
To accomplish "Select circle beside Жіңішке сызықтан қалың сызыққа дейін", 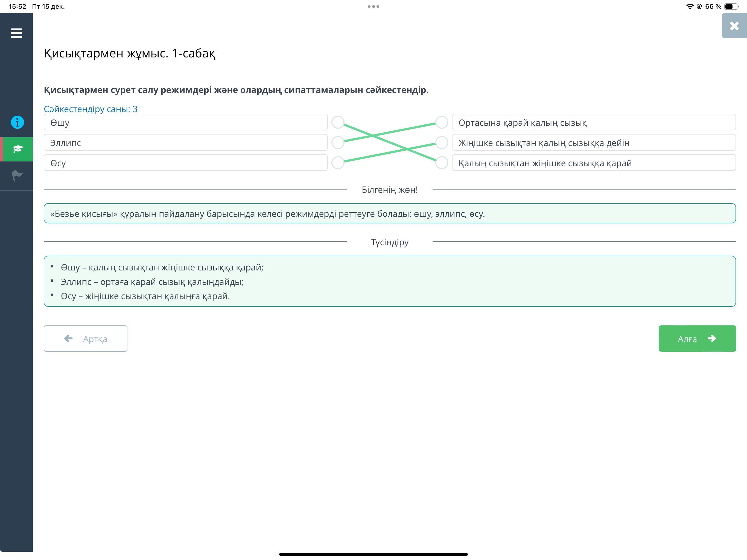I will (x=442, y=142).
